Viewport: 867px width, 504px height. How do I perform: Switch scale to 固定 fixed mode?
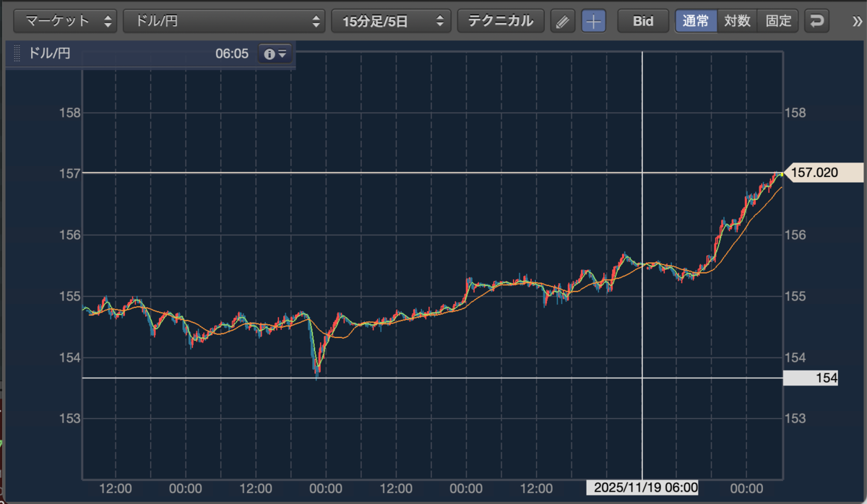(778, 21)
